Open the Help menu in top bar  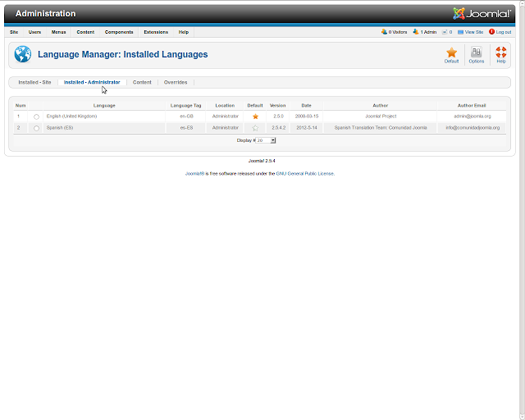(x=184, y=32)
